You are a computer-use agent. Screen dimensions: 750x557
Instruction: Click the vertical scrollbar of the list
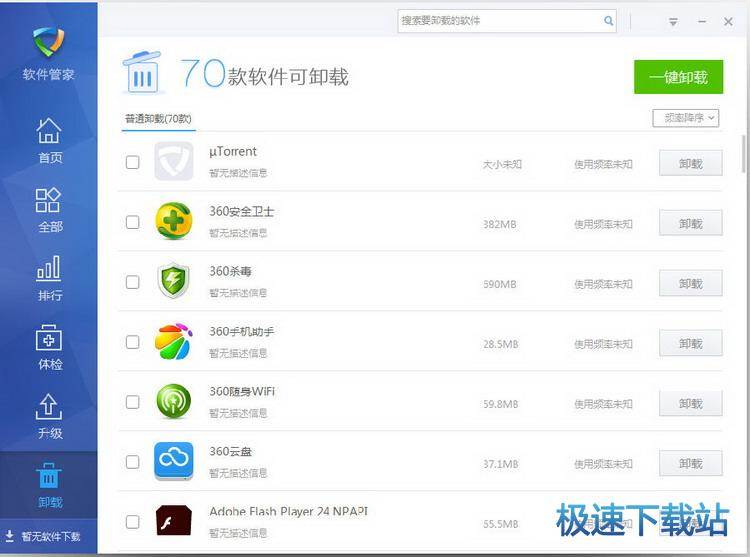point(743,154)
